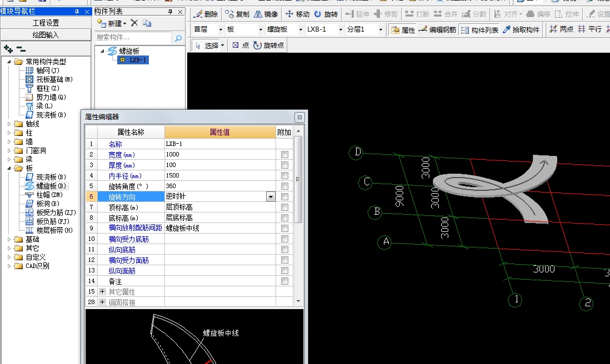Click the expand-all plus icon in navigation bar
The width and height of the screenshot is (610, 364).
click(8, 49)
